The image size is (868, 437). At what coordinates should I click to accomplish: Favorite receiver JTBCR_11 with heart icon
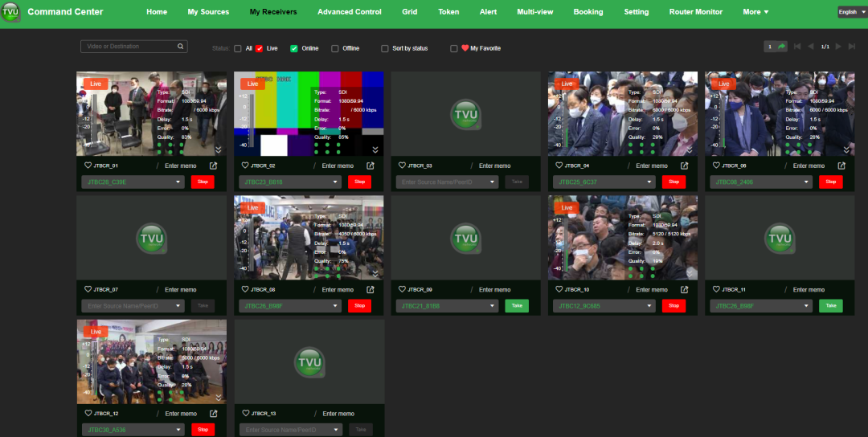tap(716, 289)
